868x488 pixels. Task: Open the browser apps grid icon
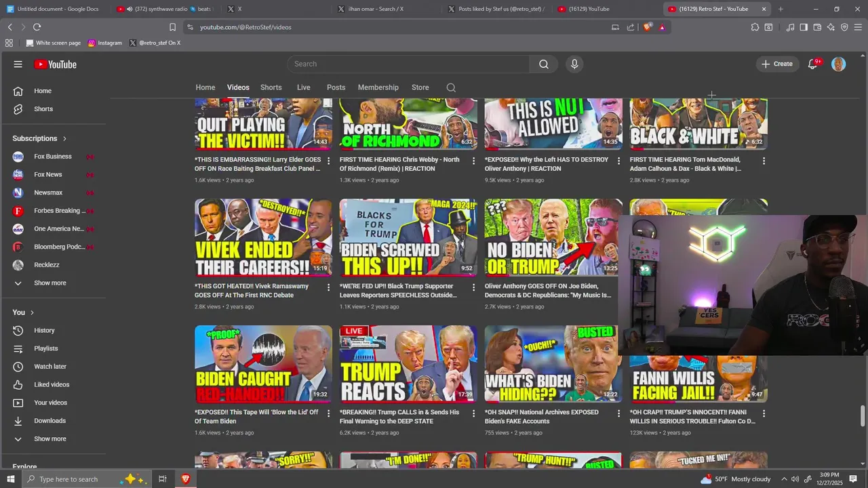[9, 43]
